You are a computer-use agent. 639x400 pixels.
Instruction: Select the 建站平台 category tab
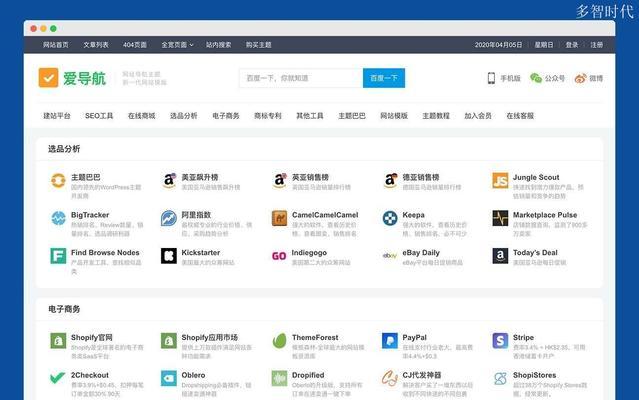point(57,116)
